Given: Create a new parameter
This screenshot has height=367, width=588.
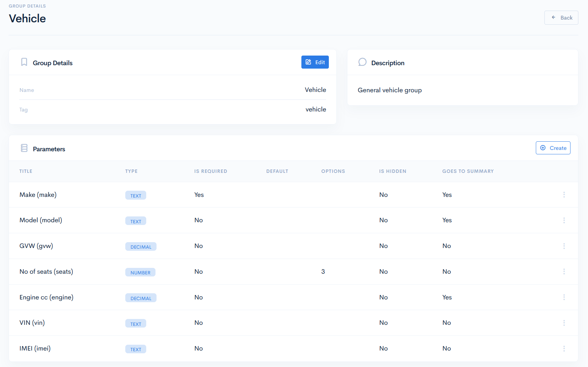Looking at the screenshot, I should click(553, 148).
